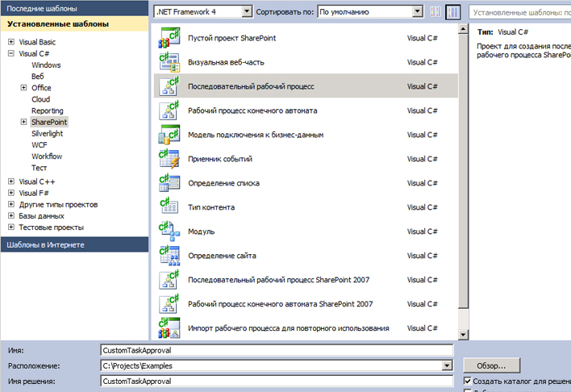The height and width of the screenshot is (392, 571).
Task: Pick the Модель подключения к бизнес-данным icon
Action: point(169,135)
